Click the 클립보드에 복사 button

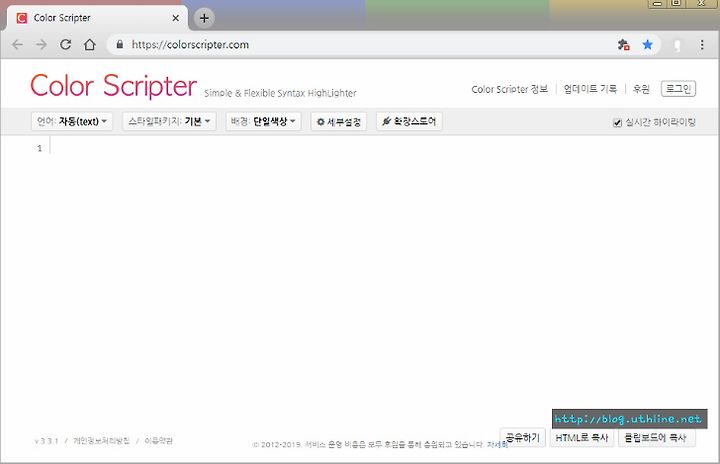[657, 437]
